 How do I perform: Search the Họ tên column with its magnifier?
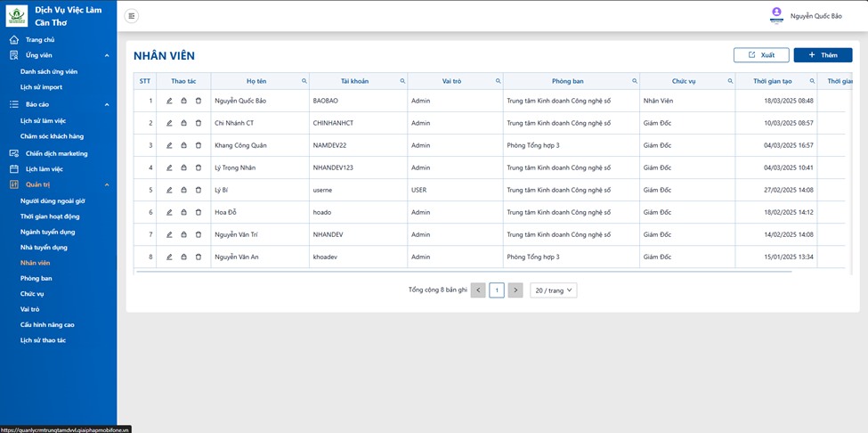[x=304, y=81]
